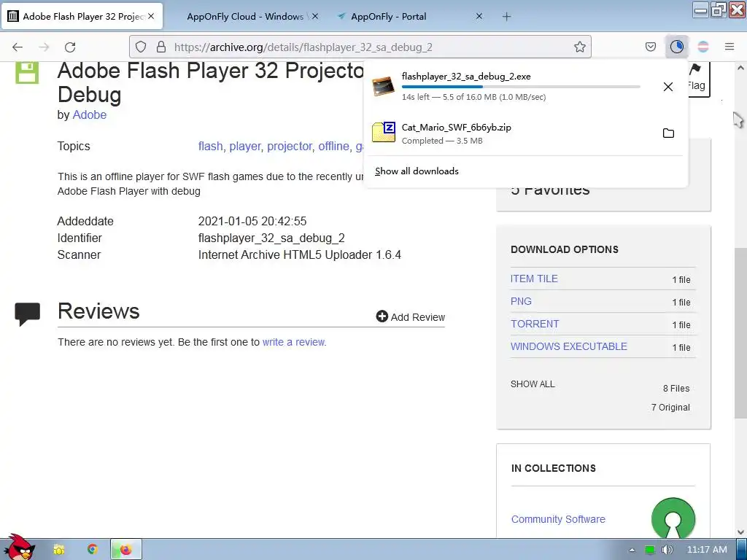Open the Angry Birds start button
The width and height of the screenshot is (747, 560).
click(x=18, y=548)
